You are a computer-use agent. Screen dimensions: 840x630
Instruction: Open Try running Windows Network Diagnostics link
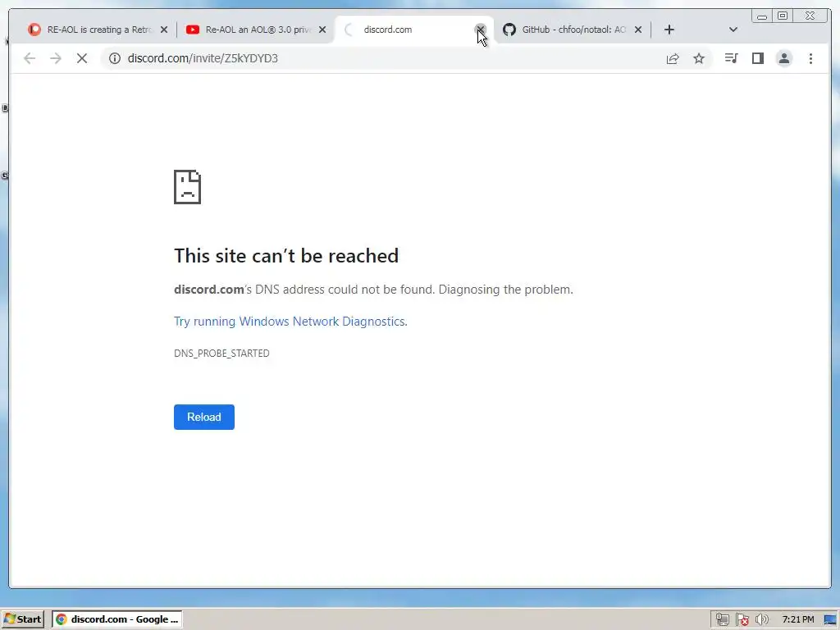pyautogui.click(x=290, y=322)
